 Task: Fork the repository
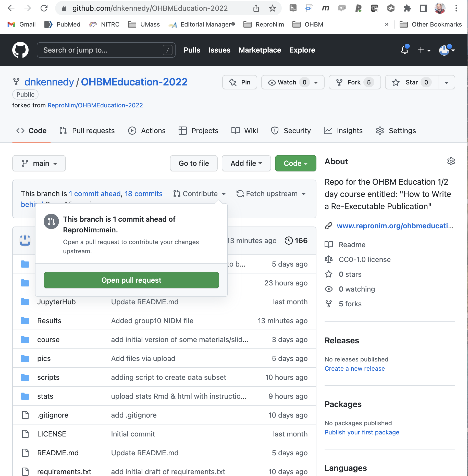coord(355,82)
